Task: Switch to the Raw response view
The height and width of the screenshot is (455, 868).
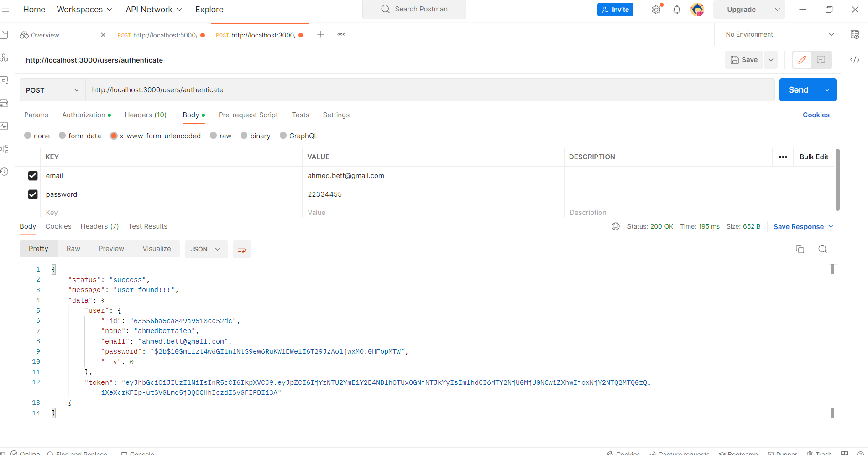Action: point(73,249)
